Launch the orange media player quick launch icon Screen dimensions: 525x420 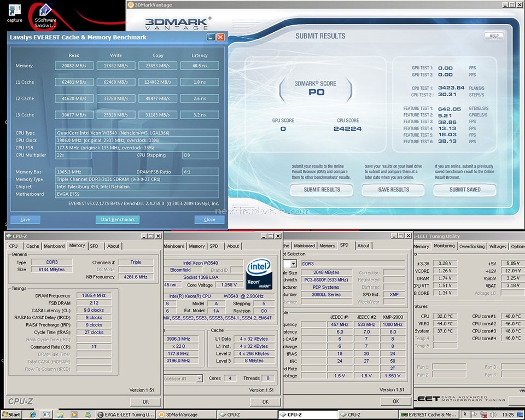coord(74,415)
